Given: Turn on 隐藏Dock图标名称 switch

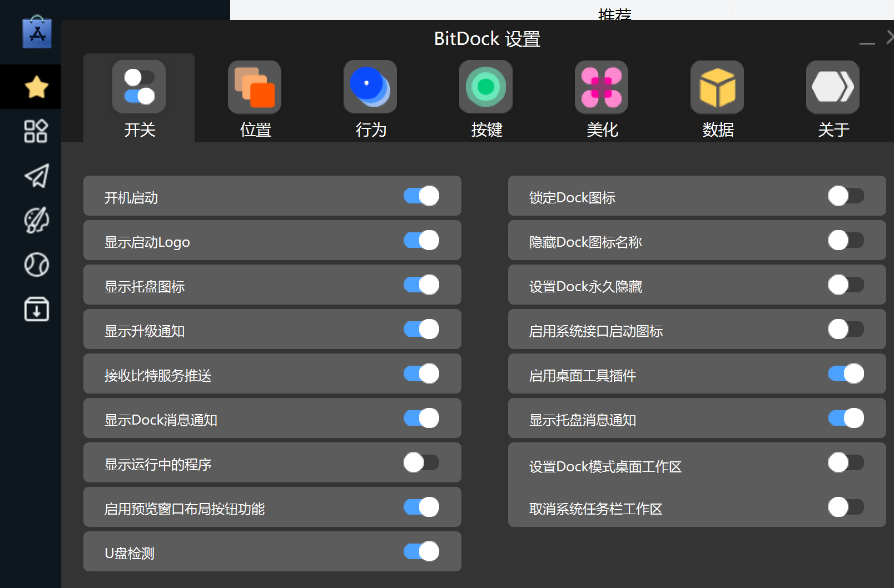Looking at the screenshot, I should coord(846,240).
